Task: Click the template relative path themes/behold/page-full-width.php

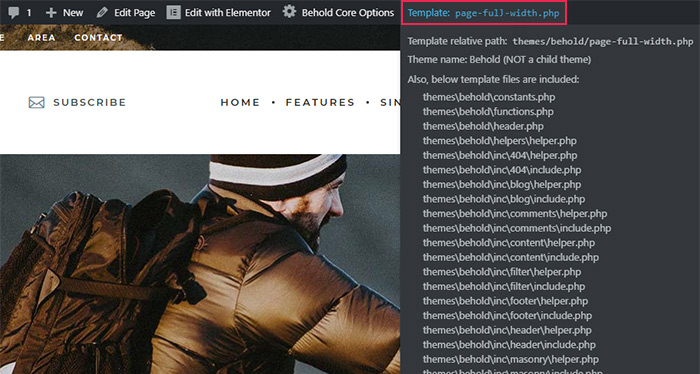Action: (603, 42)
